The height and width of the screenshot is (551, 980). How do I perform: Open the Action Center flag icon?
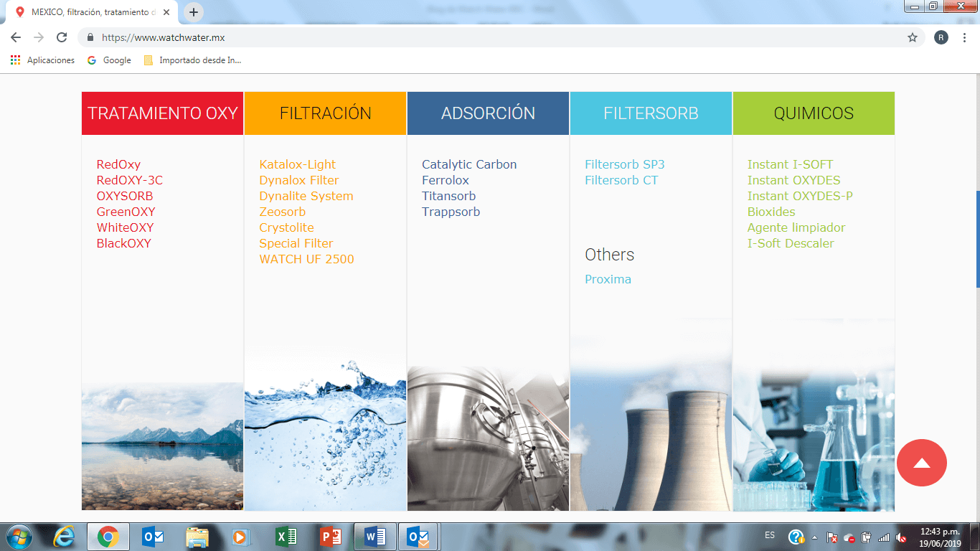832,537
